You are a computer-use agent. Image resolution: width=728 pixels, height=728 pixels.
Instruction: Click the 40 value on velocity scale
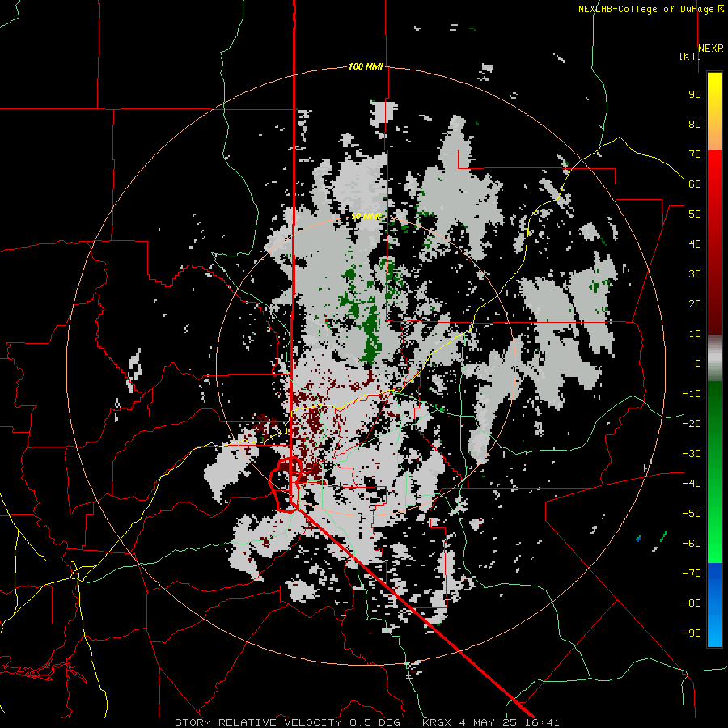point(695,243)
